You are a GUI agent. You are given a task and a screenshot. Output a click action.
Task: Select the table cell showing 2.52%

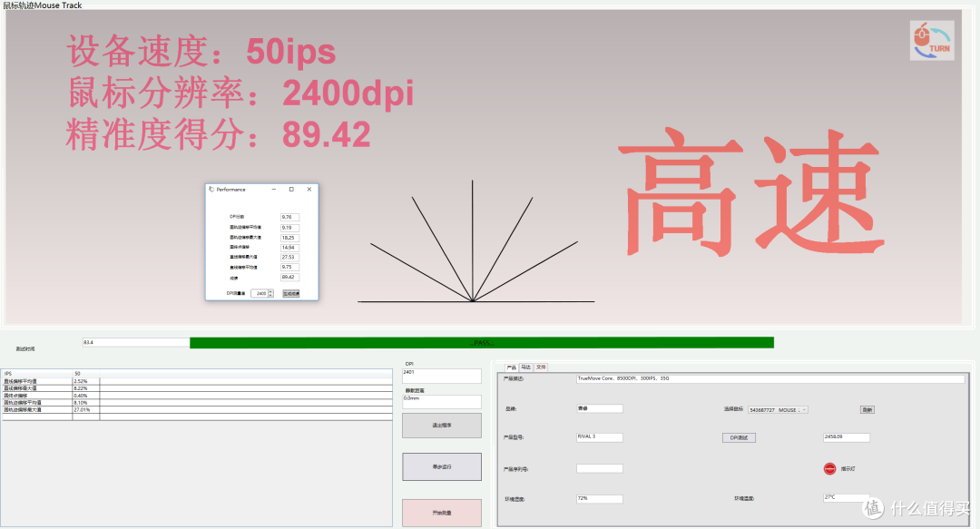[85, 381]
